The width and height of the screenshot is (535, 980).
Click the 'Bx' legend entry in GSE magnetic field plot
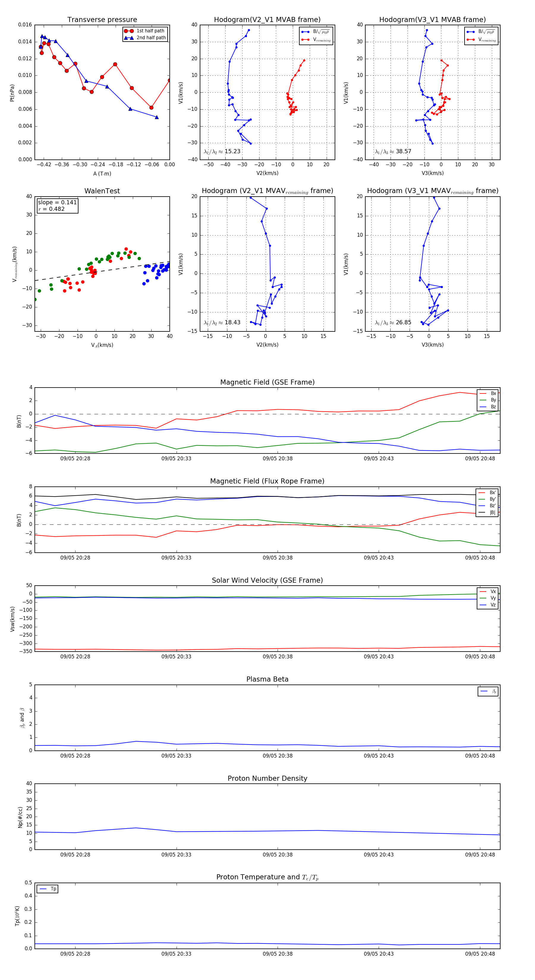pyautogui.click(x=488, y=393)
